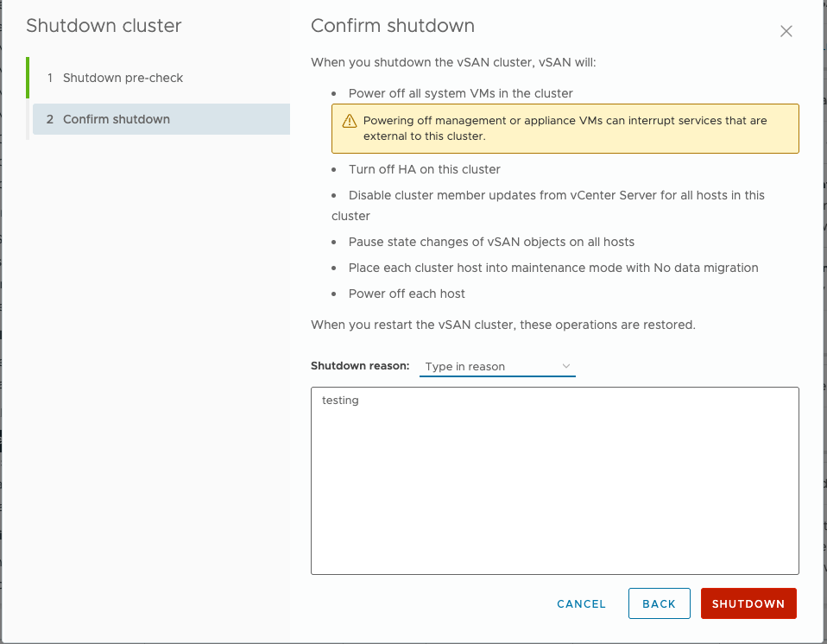Click 'Pause state changes of vSAN objects' line
Screen dimensions: 827x644
(x=491, y=242)
